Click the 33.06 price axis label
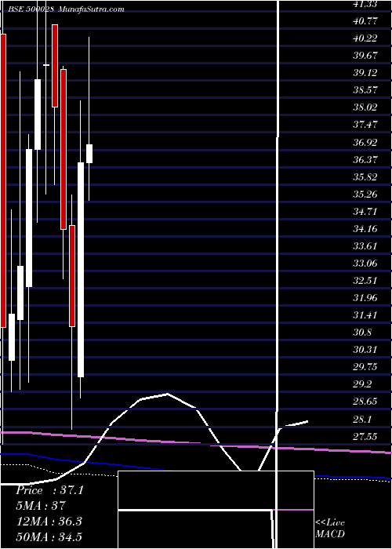Viewport: 392px width, 549px height. click(x=365, y=264)
